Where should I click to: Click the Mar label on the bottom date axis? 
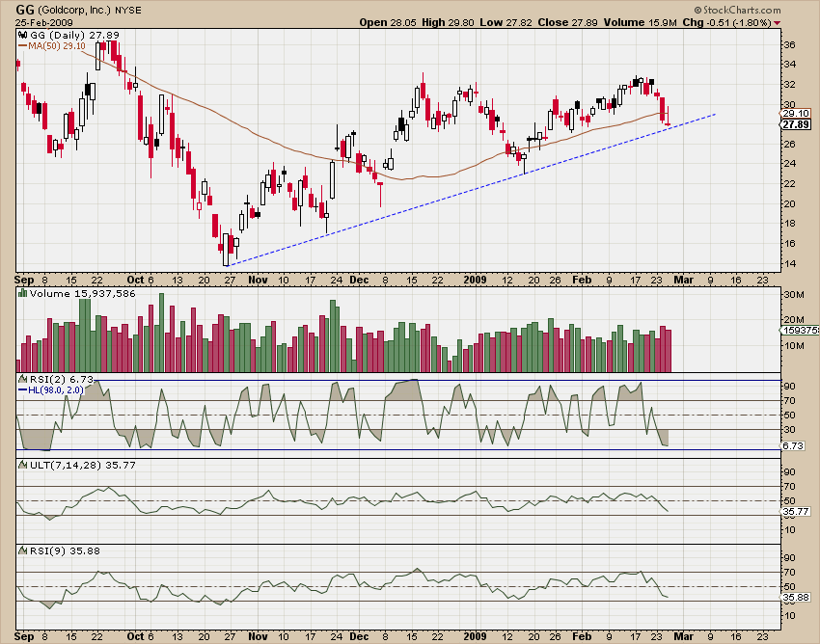click(x=683, y=636)
